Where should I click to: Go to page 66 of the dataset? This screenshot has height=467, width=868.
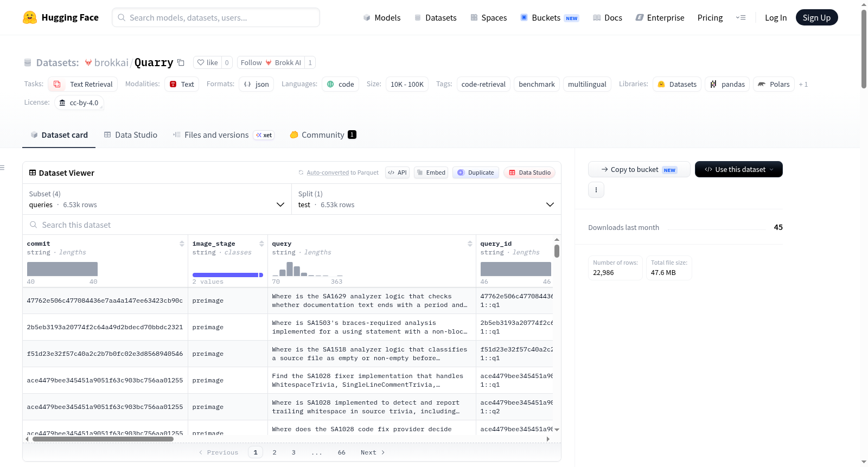pyautogui.click(x=341, y=452)
